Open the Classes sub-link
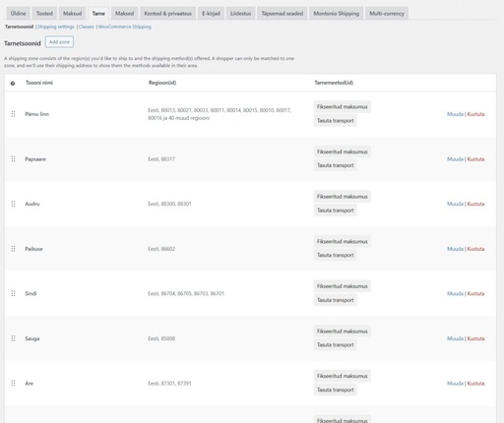Screen dimensions: 504x423 (x=87, y=27)
